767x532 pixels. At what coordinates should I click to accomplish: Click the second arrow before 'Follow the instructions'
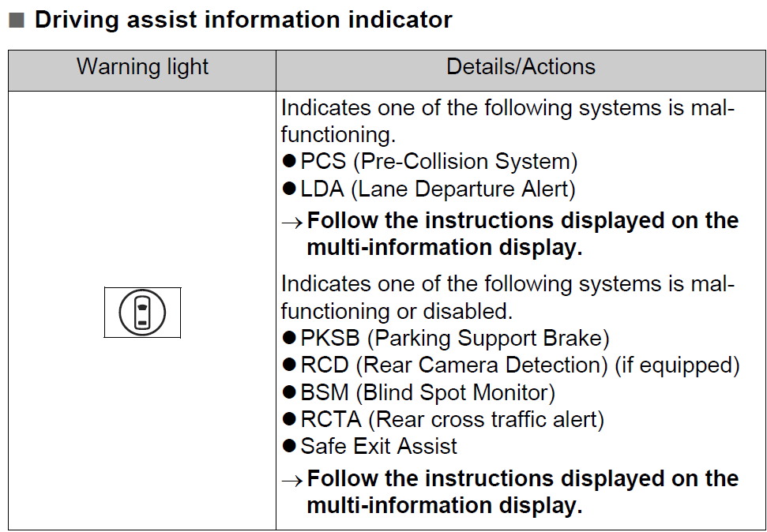click(292, 481)
